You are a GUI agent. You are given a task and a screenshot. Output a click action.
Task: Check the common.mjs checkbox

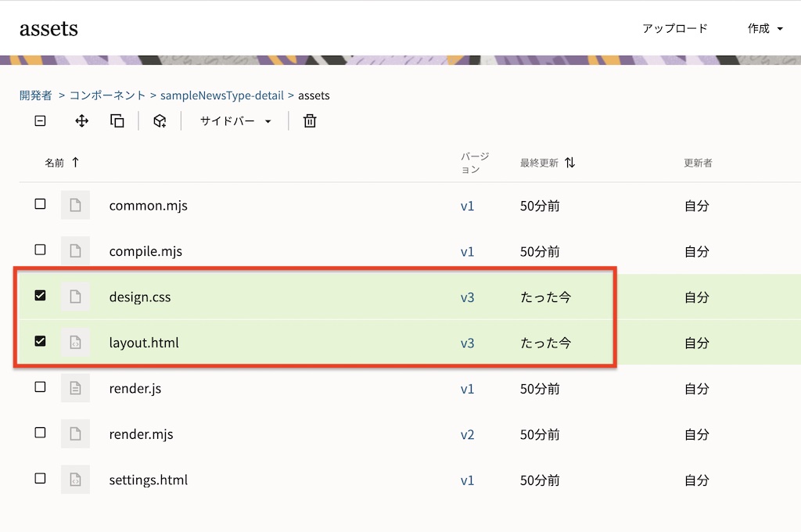41,204
